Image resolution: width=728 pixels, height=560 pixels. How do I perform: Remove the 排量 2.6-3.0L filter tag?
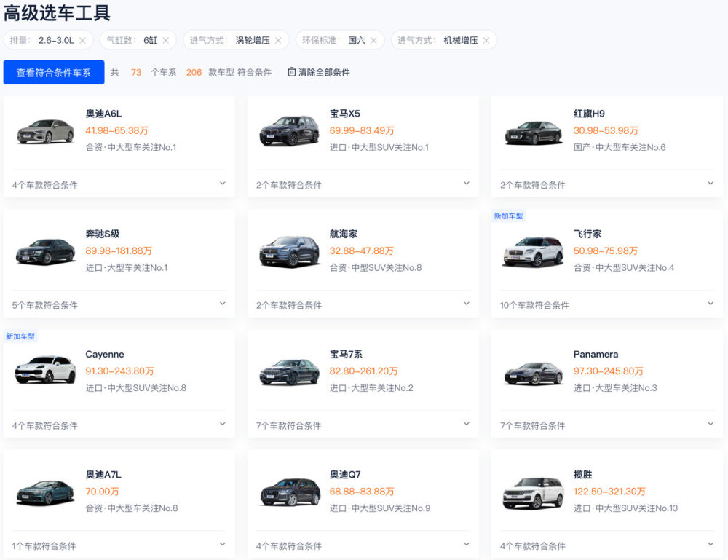coord(81,40)
